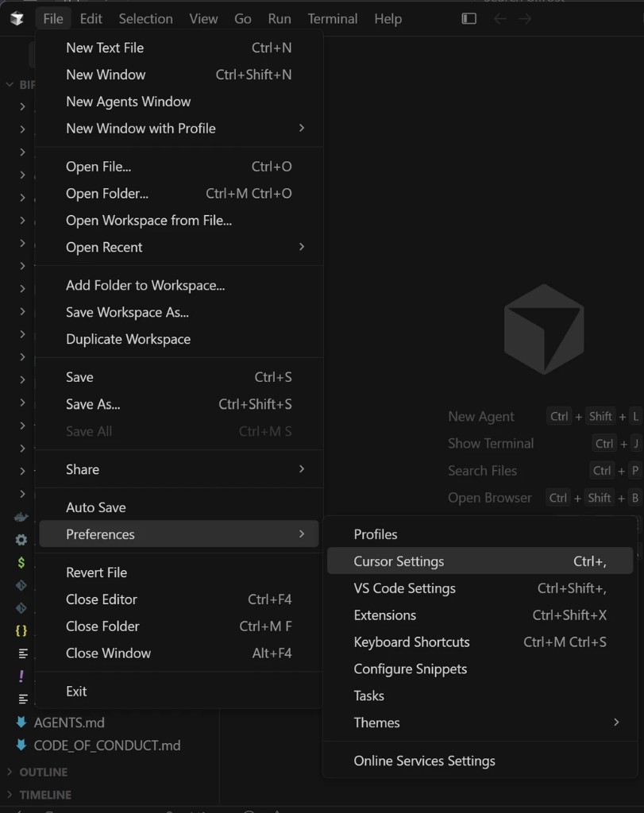
Task: Expand the Themes submenu arrow
Action: pos(616,722)
